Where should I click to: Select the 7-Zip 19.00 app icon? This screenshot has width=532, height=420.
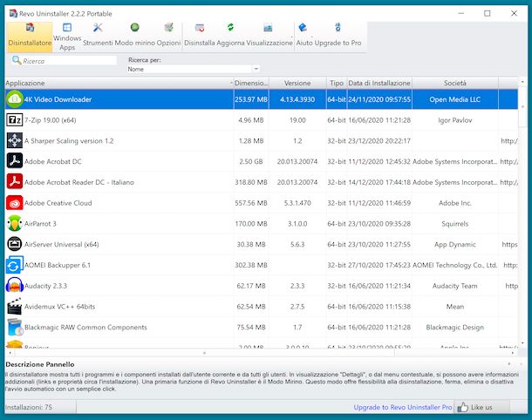click(14, 120)
